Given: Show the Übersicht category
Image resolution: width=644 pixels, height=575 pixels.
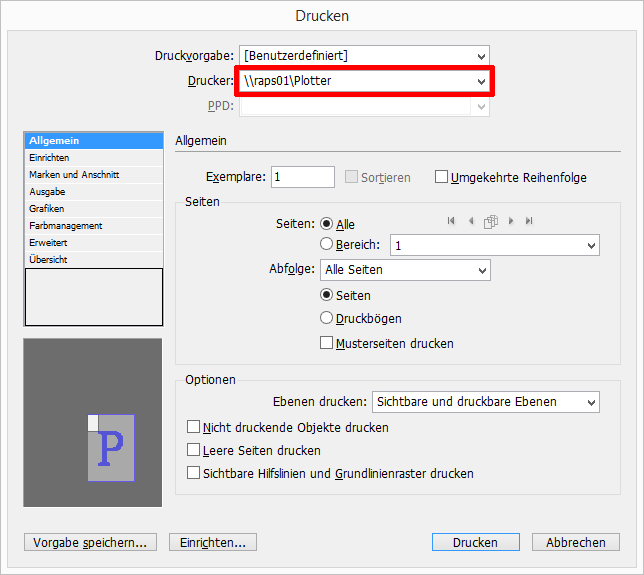Looking at the screenshot, I should pos(94,260).
